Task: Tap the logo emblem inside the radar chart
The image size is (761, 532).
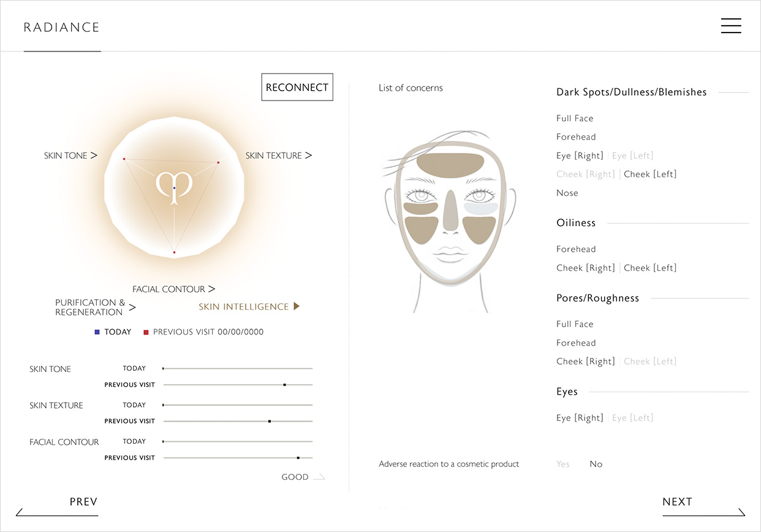Action: 175,187
